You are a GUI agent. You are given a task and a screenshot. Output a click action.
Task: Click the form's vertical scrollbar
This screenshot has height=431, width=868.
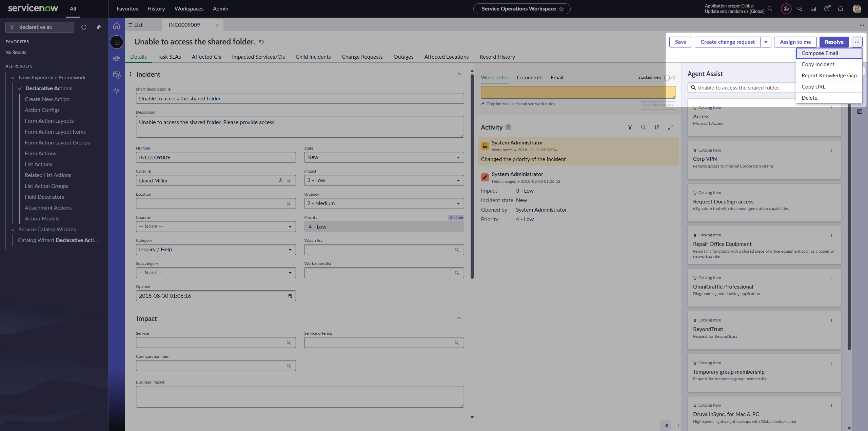pyautogui.click(x=472, y=176)
